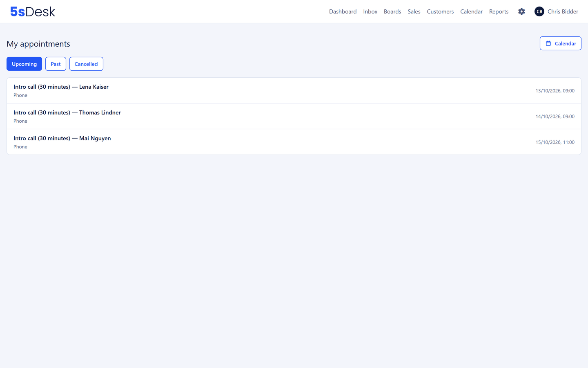This screenshot has width=588, height=368.
Task: Switch to the Past appointments tab
Action: 56,64
